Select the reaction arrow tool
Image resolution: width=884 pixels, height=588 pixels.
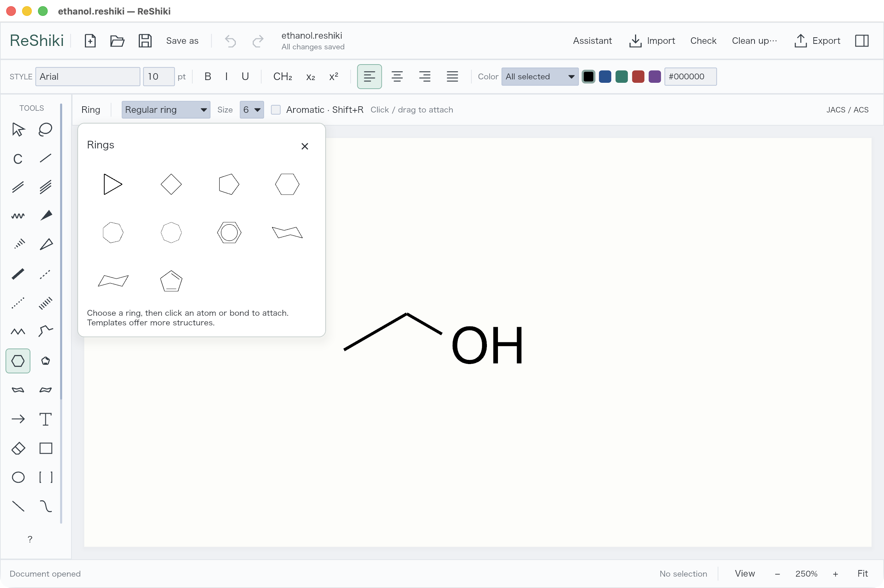(18, 419)
